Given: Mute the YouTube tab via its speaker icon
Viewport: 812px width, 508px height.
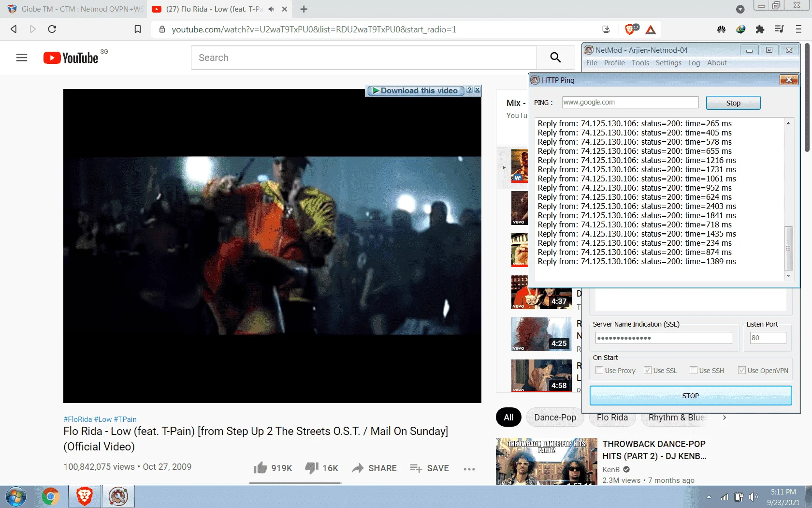Looking at the screenshot, I should click(271, 9).
